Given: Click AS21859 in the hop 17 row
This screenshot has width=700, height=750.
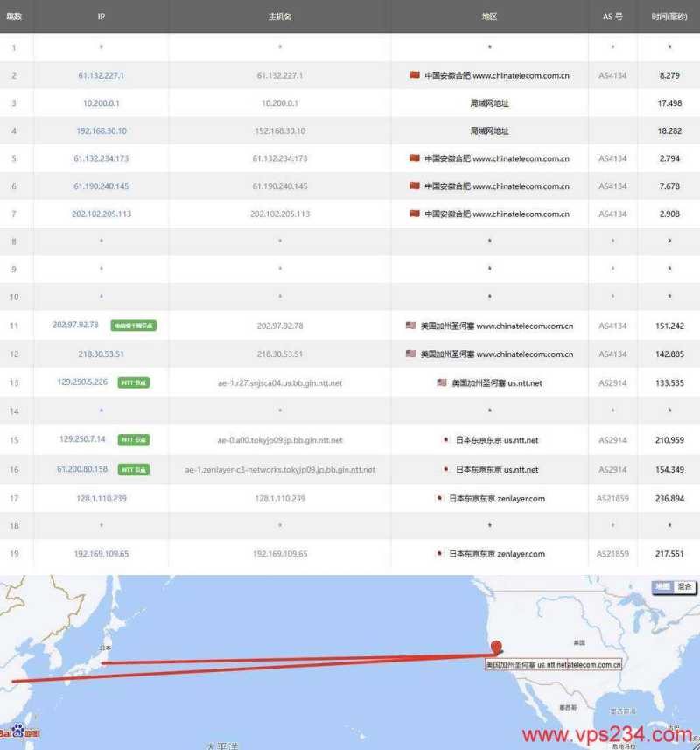Looking at the screenshot, I should 612,498.
